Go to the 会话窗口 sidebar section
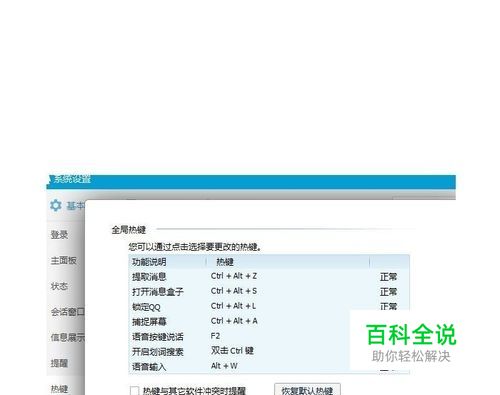Viewport: 500px width, 395px height. (68, 312)
